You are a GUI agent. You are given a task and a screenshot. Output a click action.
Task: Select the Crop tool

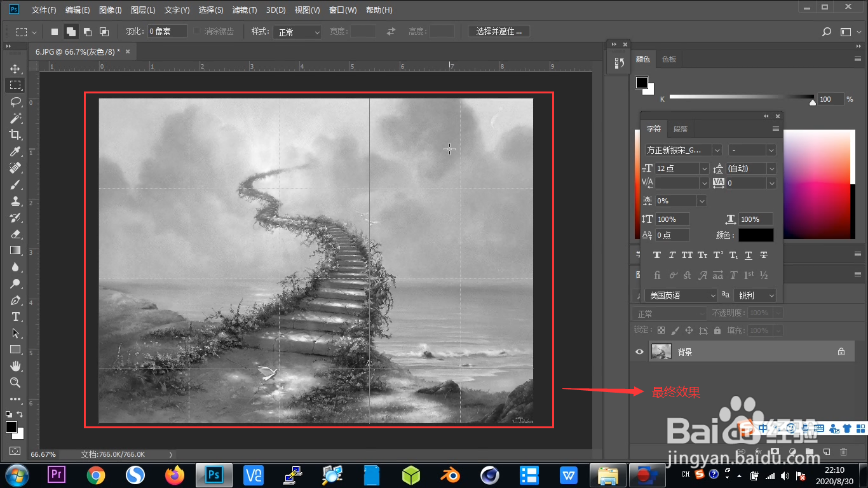(15, 135)
